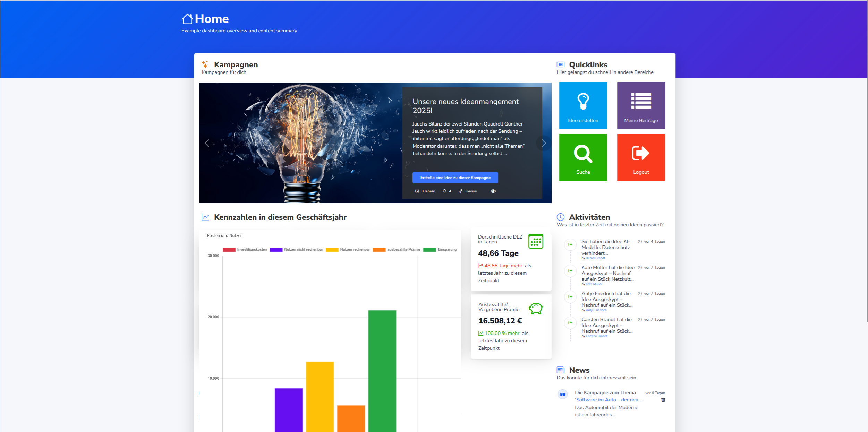The width and height of the screenshot is (868, 432).
Task: Click the newspaper icon beside the News heading
Action: (x=560, y=370)
